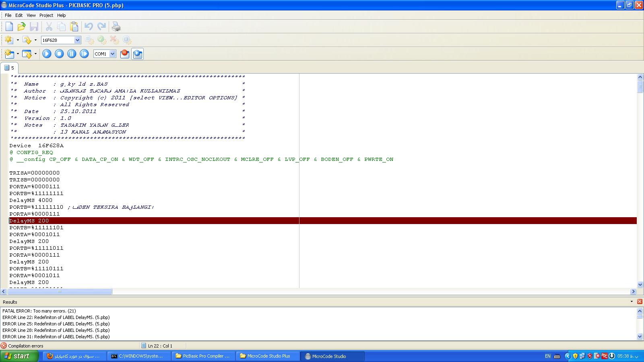Click the blue ICD Step button
Image resolution: width=644 pixels, height=362 pixels.
pos(84,54)
